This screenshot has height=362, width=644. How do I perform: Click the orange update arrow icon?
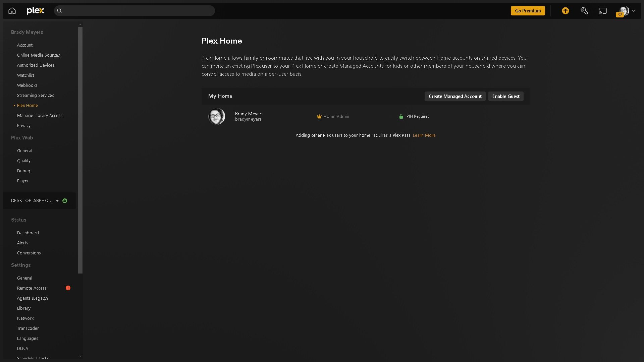(x=566, y=11)
